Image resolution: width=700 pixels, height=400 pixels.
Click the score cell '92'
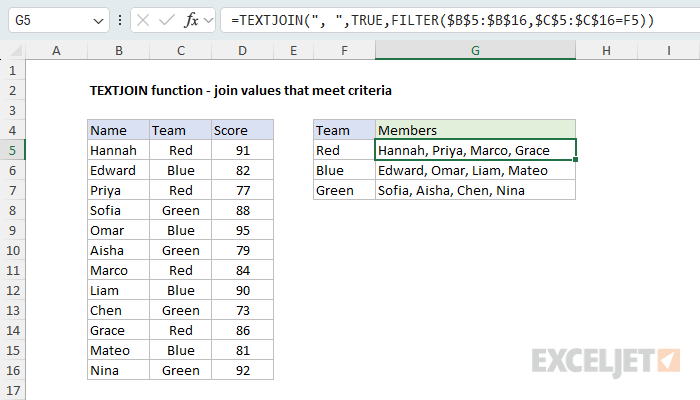tap(242, 371)
